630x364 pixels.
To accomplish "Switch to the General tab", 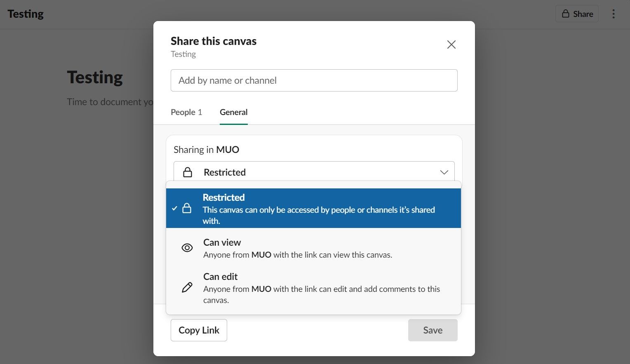I will [233, 112].
